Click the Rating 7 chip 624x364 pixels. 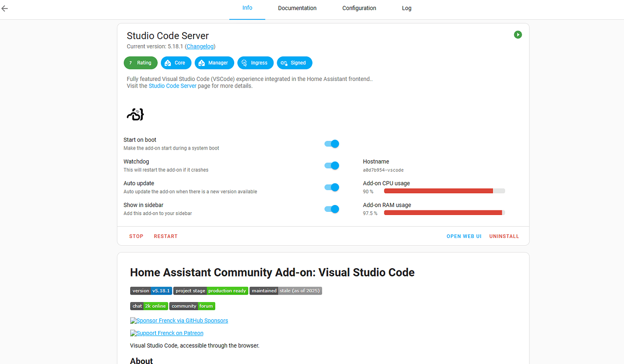pos(141,63)
